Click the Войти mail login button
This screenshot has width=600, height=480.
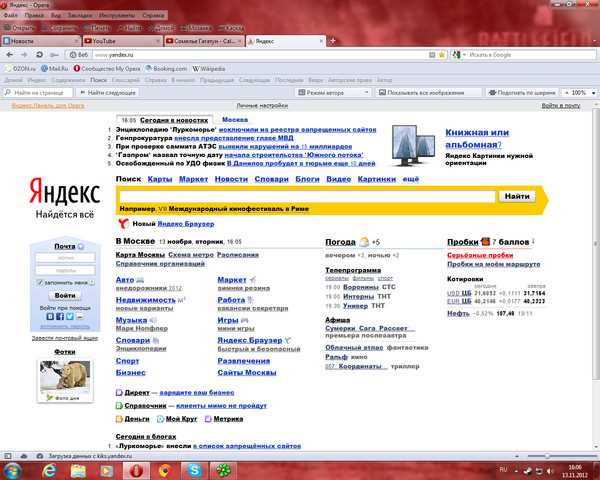pos(65,296)
